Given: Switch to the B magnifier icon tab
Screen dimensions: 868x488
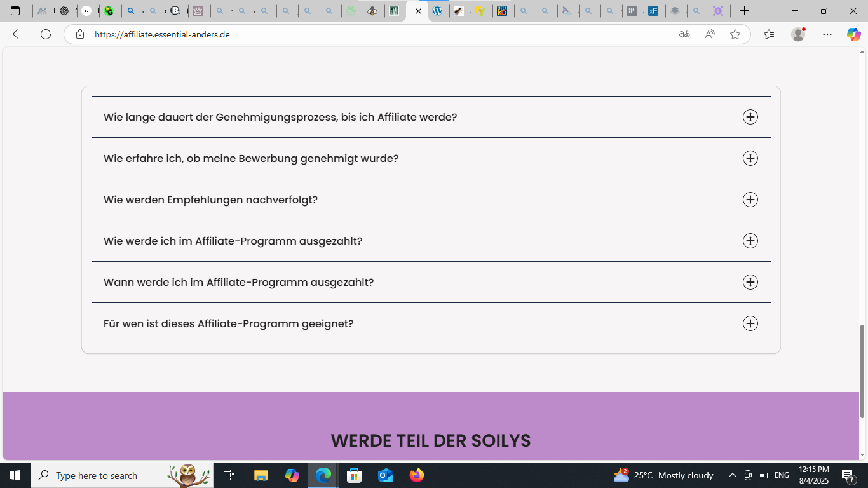Looking at the screenshot, I should 175,11.
